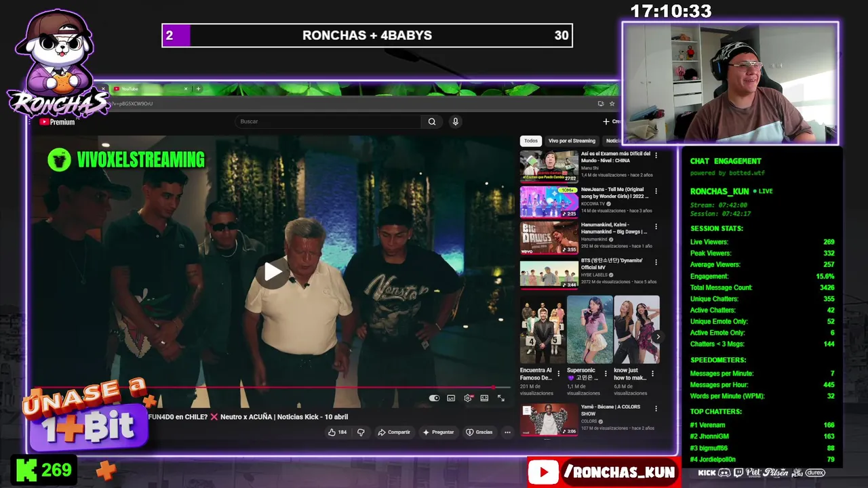This screenshot has width=868, height=488.
Task: Click into the Buscar search field
Action: pos(329,121)
